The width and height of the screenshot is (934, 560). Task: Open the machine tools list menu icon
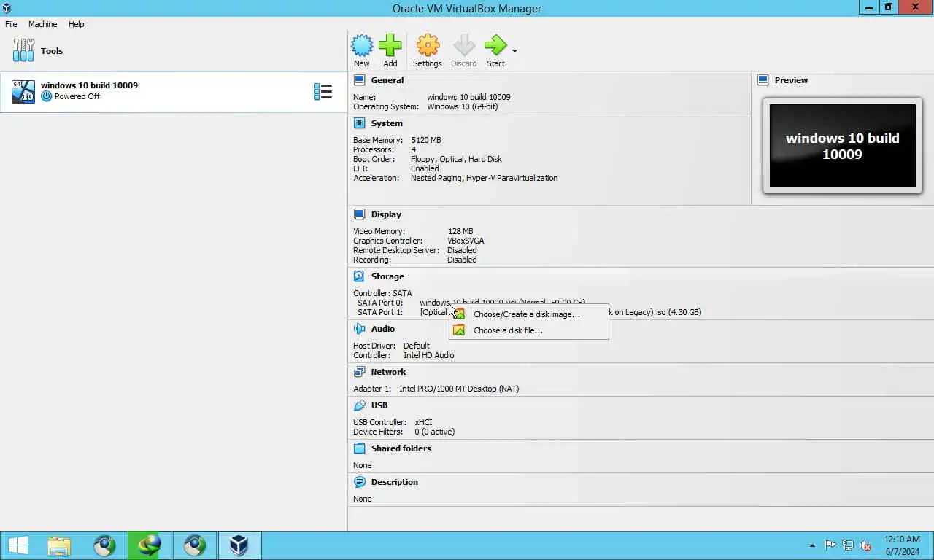pyautogui.click(x=323, y=91)
